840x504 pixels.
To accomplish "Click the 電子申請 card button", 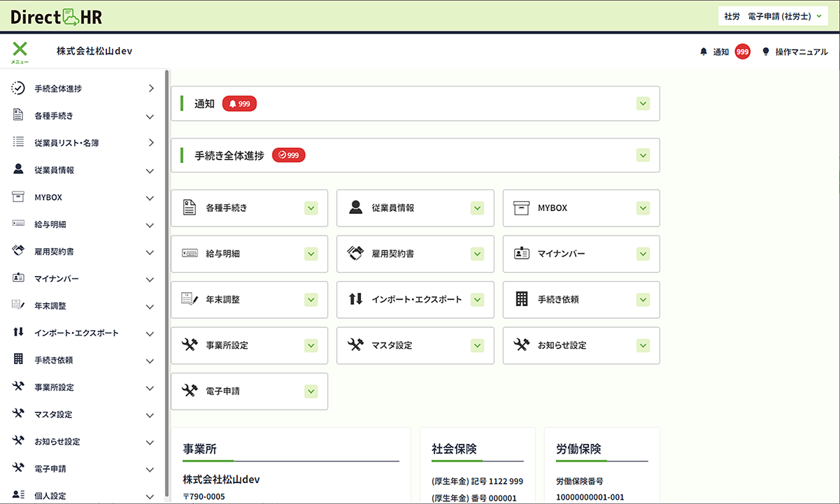I will (x=249, y=391).
